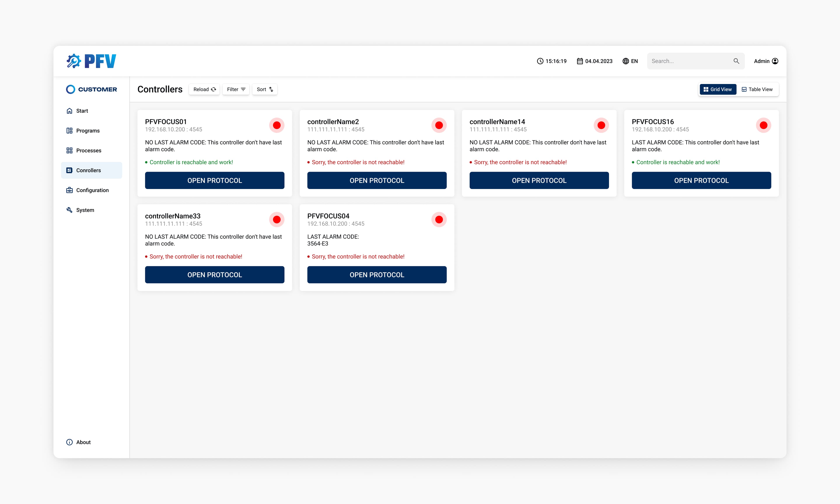Click IP address under PFVFOCUS16
The height and width of the screenshot is (504, 840).
660,129
